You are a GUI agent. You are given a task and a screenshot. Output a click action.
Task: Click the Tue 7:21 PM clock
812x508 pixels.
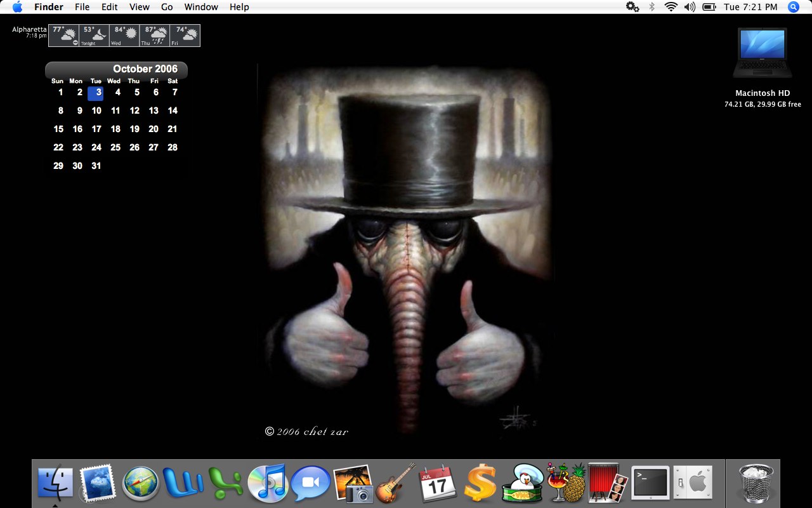750,7
